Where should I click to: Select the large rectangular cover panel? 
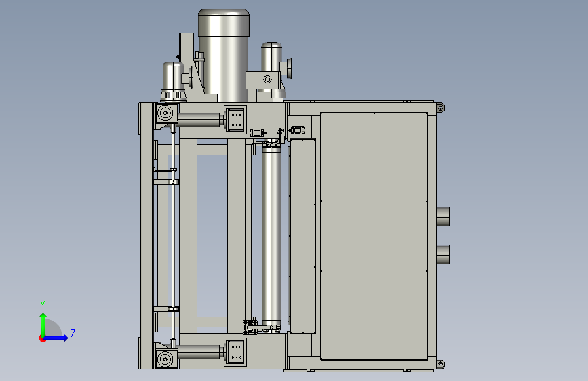pos(374,236)
